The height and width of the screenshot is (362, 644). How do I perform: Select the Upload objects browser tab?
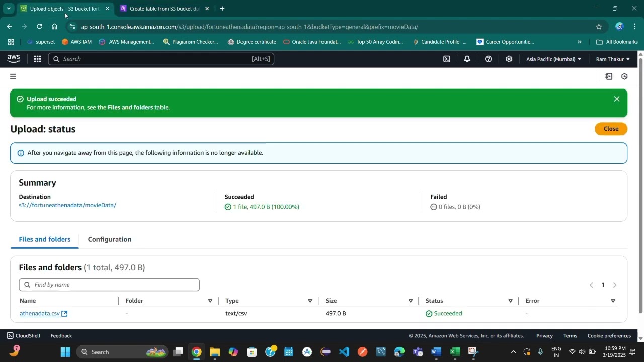tap(64, 9)
